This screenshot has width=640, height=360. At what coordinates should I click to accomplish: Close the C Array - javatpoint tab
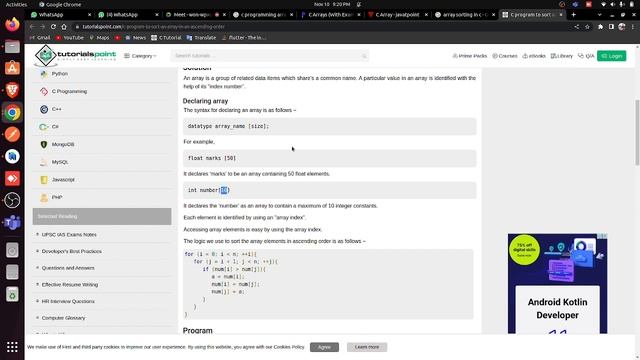click(426, 15)
